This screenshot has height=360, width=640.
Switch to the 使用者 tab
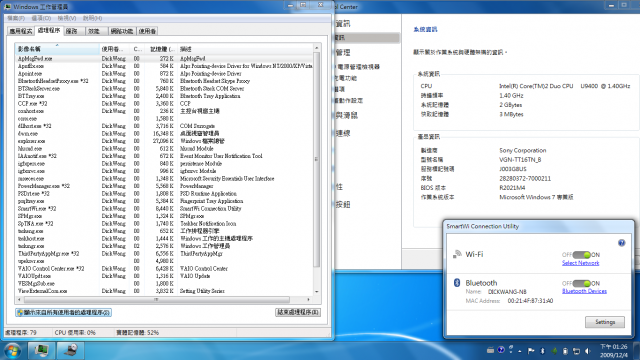[x=147, y=31]
